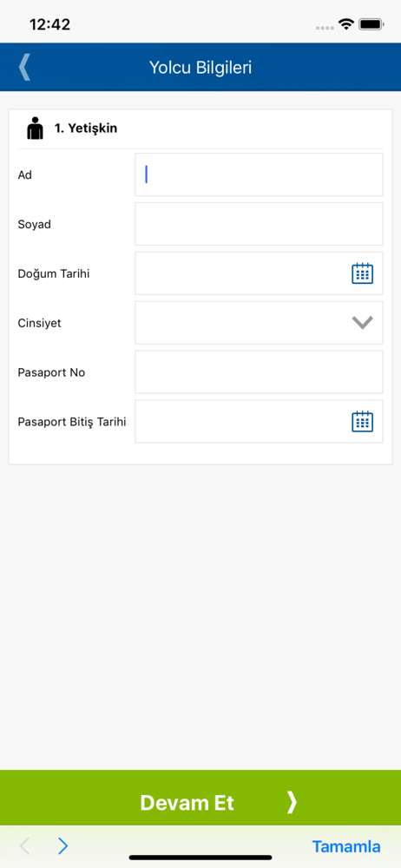Screen dimensions: 401x868
Task: Tap the battery status icon
Action: 371,24
